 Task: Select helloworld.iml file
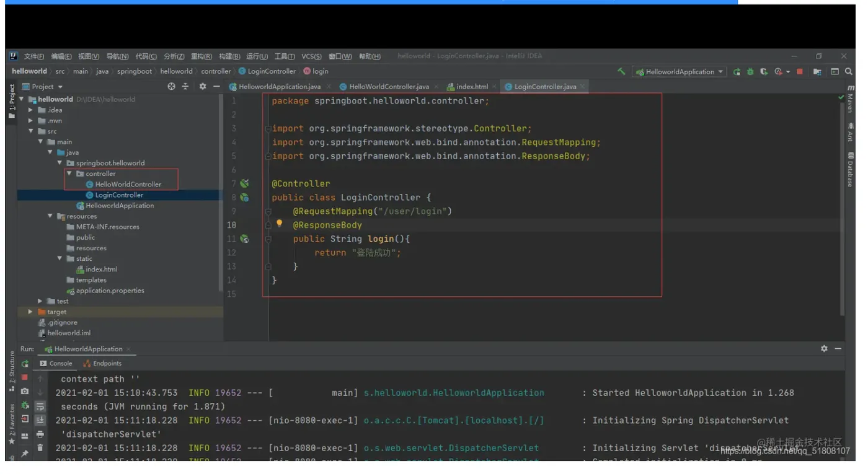[64, 333]
